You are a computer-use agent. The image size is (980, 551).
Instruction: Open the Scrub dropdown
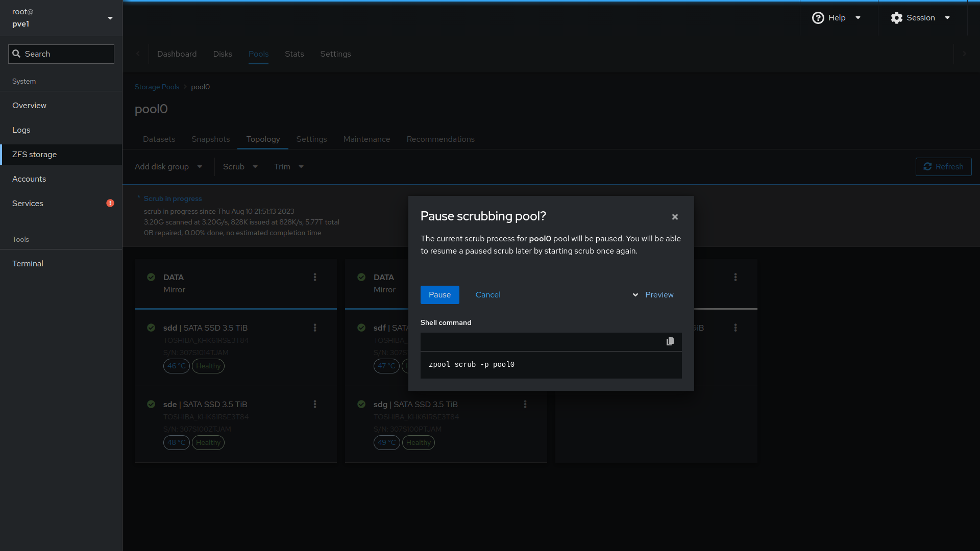240,167
